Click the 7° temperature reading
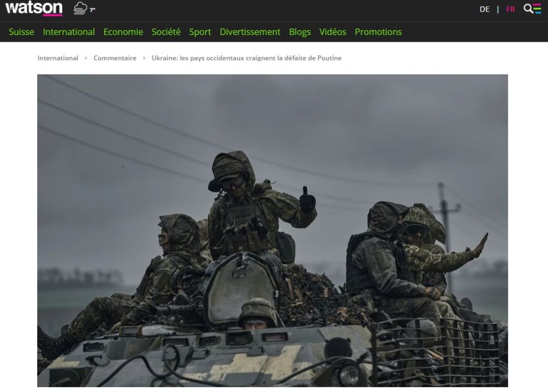548x392 pixels. click(x=92, y=10)
